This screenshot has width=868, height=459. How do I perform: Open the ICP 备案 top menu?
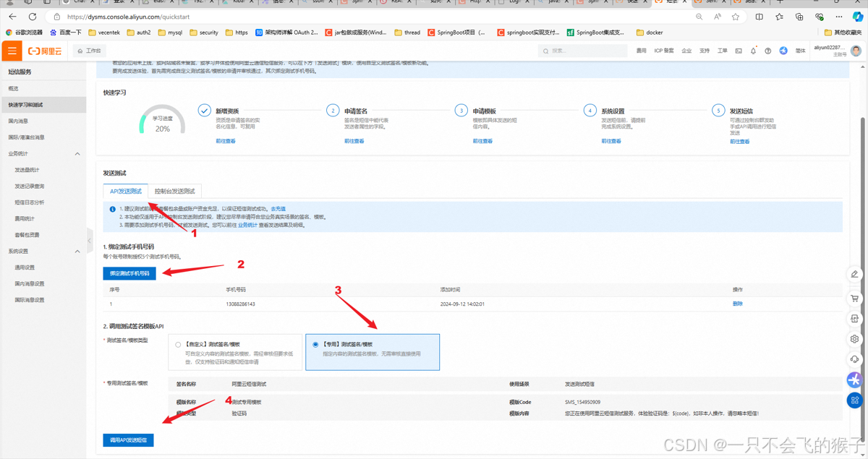coord(664,51)
